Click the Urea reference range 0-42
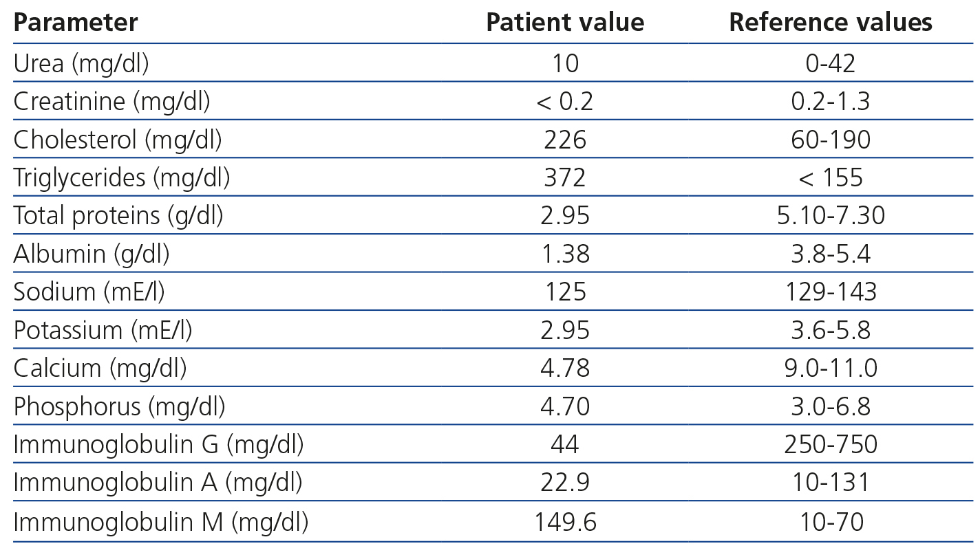Screen dimensions: 980x557 pyautogui.click(x=830, y=63)
